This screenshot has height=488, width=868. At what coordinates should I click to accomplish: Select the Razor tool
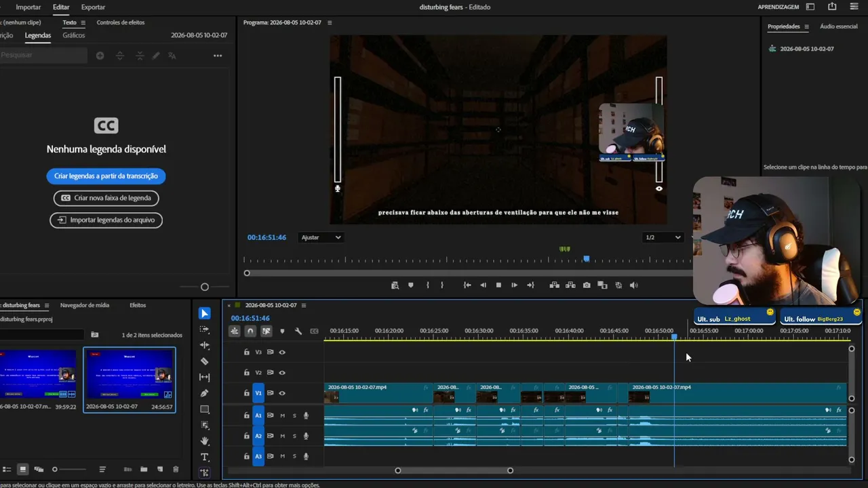[205, 361]
